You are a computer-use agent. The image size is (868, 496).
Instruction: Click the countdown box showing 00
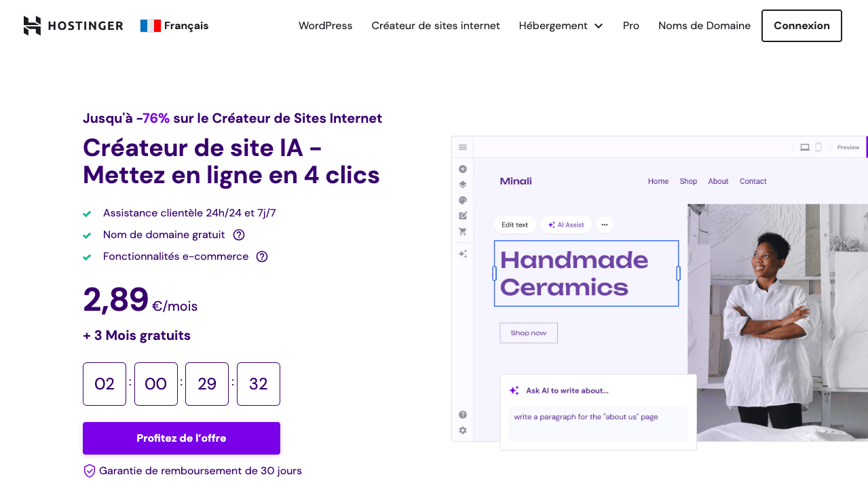(156, 384)
